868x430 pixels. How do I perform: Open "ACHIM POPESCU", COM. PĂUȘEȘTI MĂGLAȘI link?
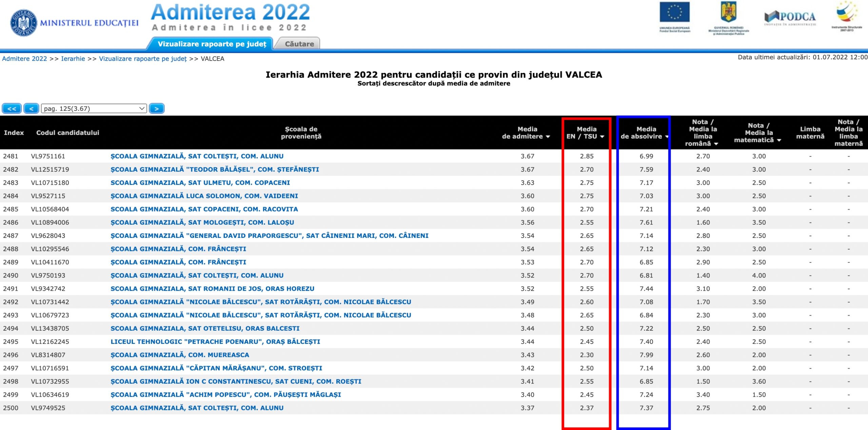point(226,394)
